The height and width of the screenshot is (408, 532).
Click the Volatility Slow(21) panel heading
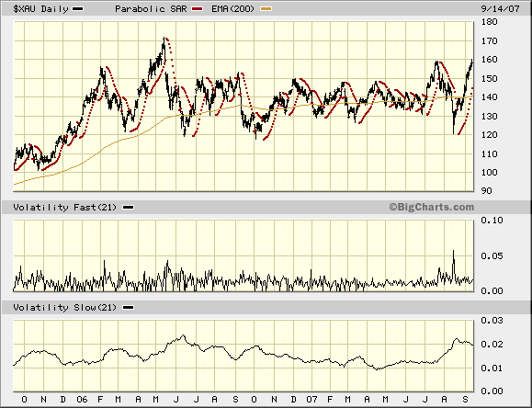(65, 307)
